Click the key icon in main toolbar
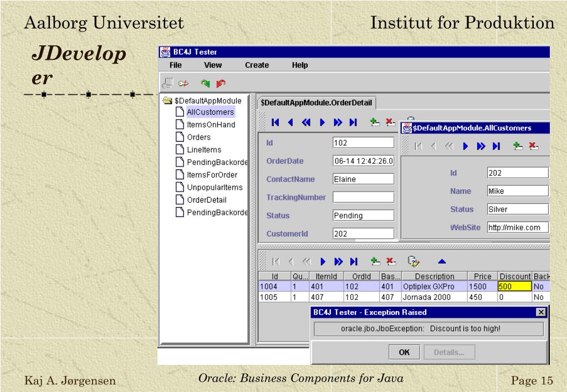This screenshot has width=567, height=392. [x=183, y=84]
